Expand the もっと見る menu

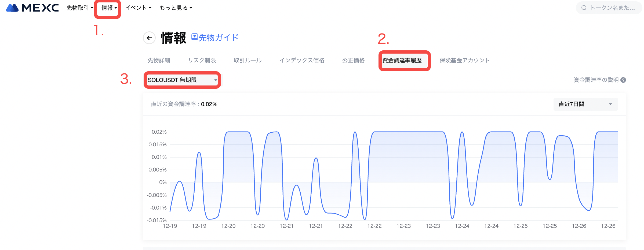point(176,8)
